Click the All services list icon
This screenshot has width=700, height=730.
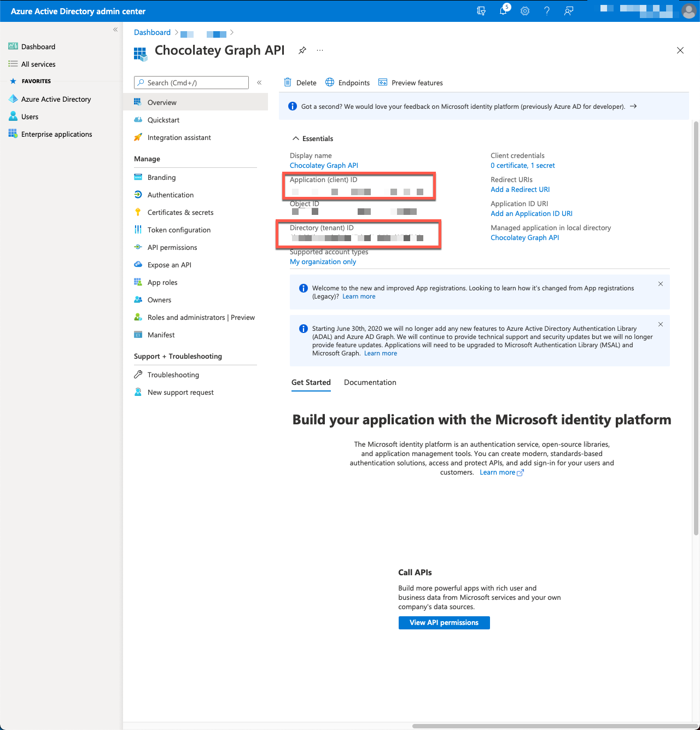[13, 64]
